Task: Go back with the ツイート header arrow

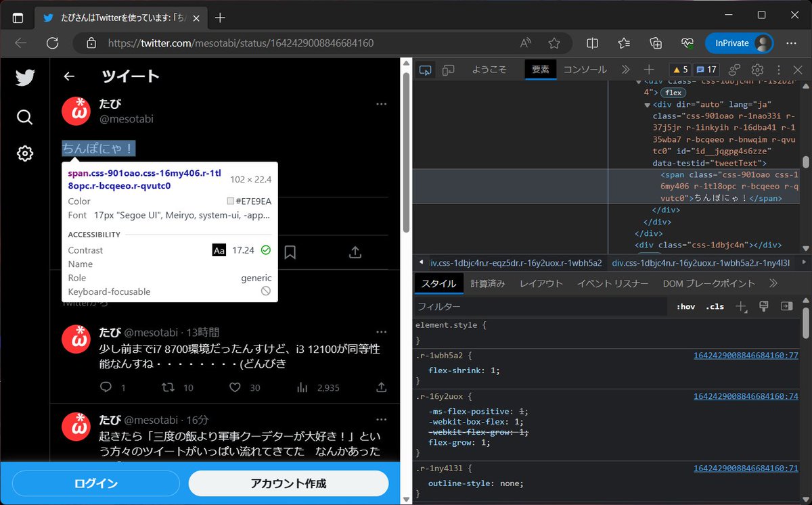Action: (x=69, y=76)
